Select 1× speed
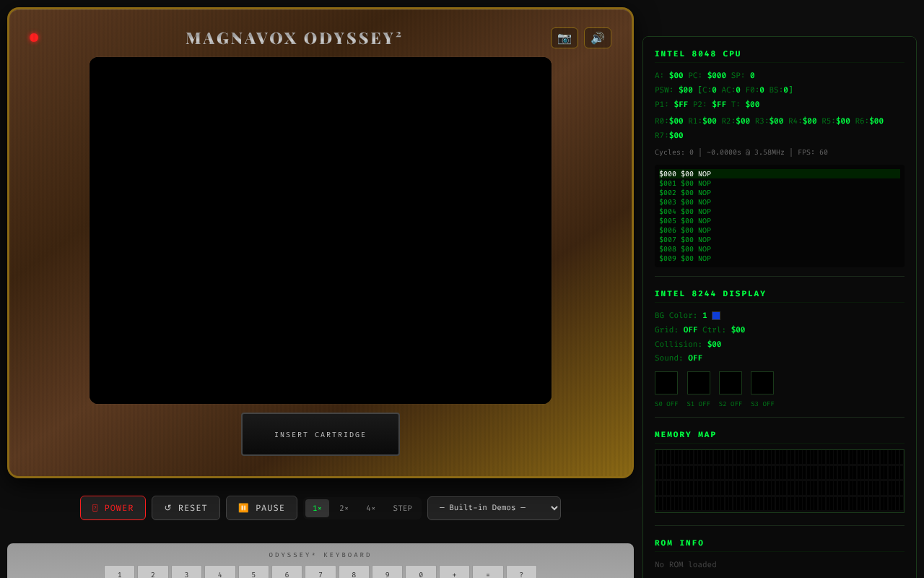Image resolution: width=924 pixels, height=578 pixels. click(317, 508)
